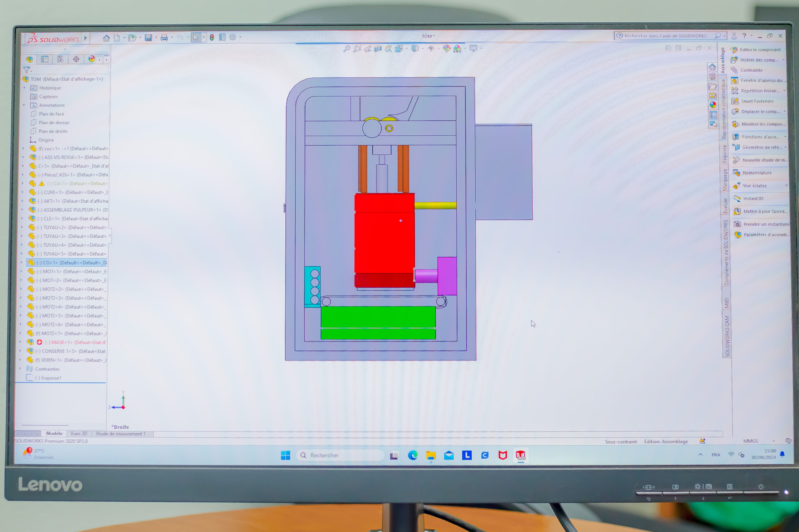799x532 pixels.
Task: Activate the Select arrow tool
Action: [196, 37]
